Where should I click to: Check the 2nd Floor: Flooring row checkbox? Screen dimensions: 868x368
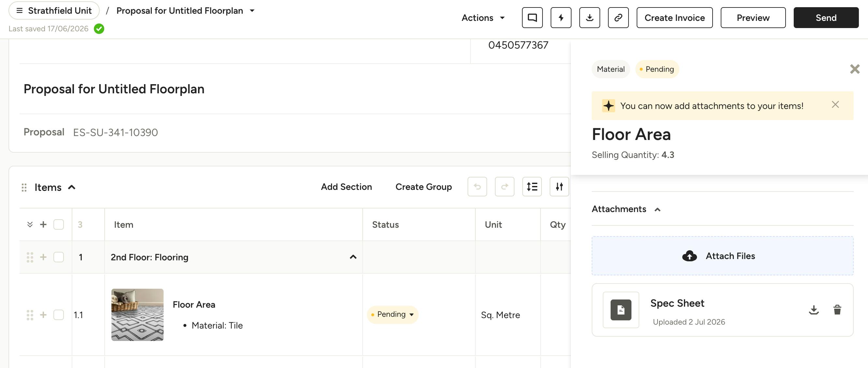pyautogui.click(x=59, y=257)
